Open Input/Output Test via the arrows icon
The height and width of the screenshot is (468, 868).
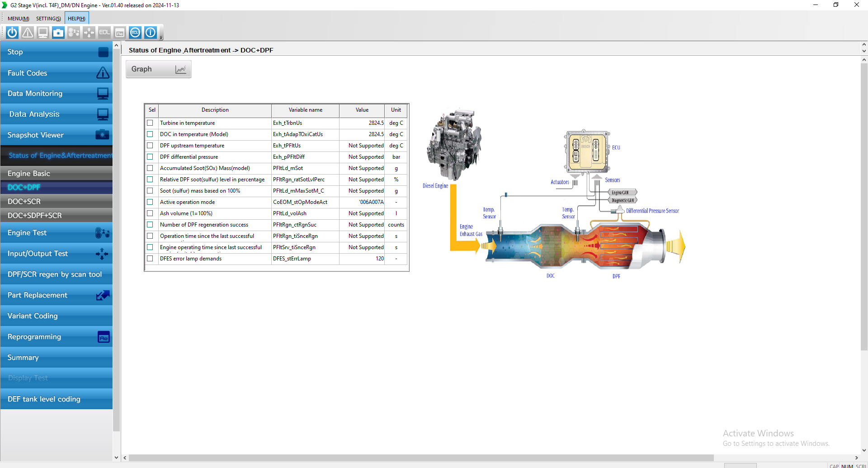pos(89,32)
